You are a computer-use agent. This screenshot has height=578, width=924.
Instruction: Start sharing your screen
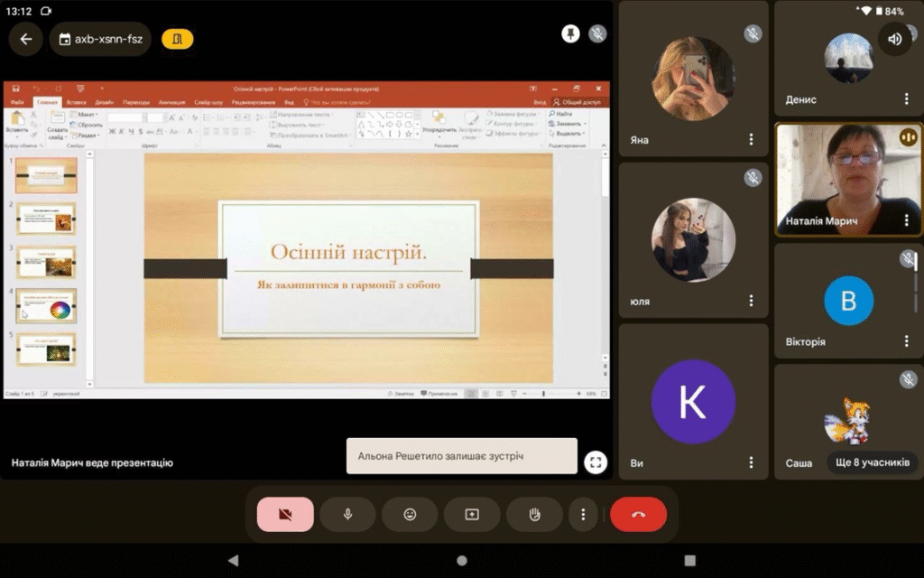click(x=472, y=514)
